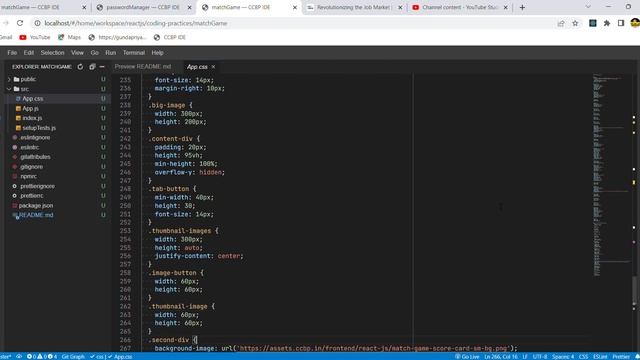Change UTF-8 file encoding
Image resolution: width=640 pixels, height=360 pixels.
[x=540, y=356]
